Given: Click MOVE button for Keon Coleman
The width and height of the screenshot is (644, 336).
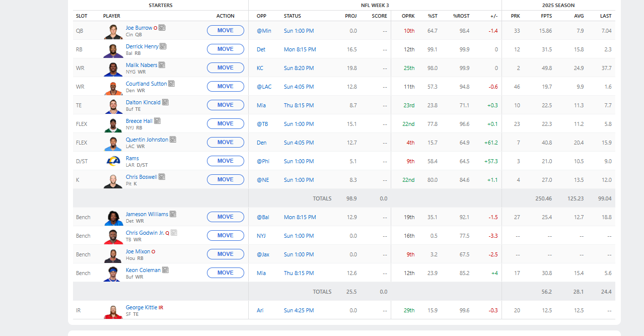Looking at the screenshot, I should (226, 273).
